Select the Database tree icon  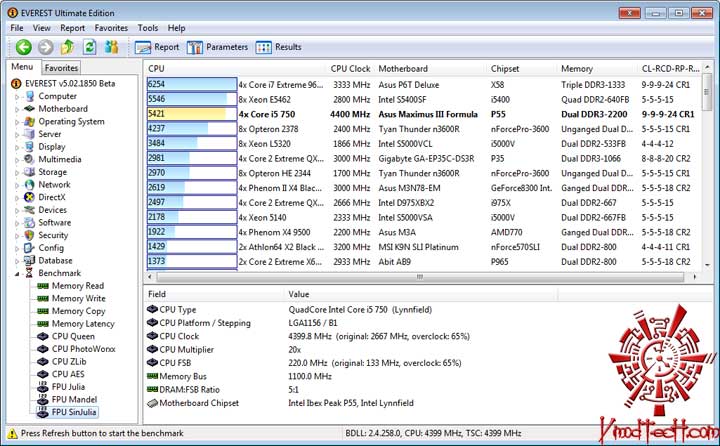[x=29, y=260]
